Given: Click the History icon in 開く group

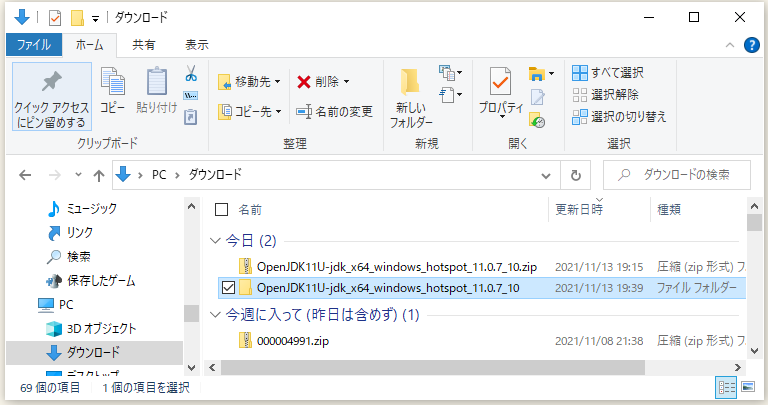Looking at the screenshot, I should coord(537,120).
